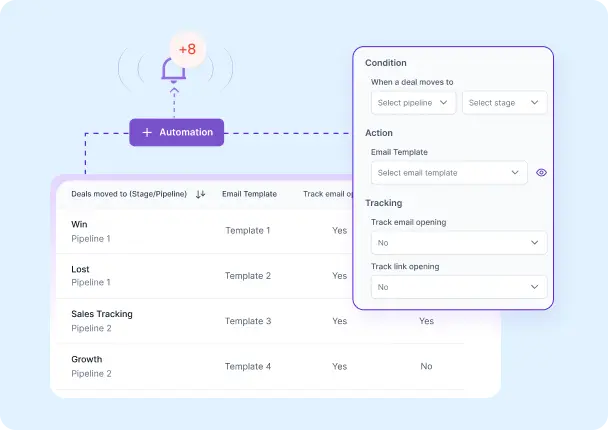The height and width of the screenshot is (430, 608).
Task: Preview email template with eye icon
Action: [x=541, y=173]
